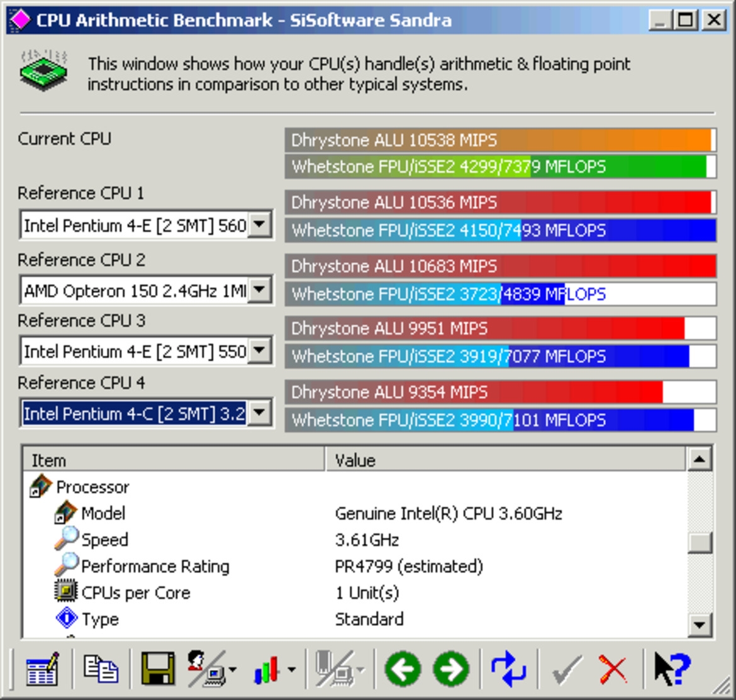This screenshot has height=700, width=736.
Task: Click the CPUs per Core chip icon
Action: coord(65,591)
